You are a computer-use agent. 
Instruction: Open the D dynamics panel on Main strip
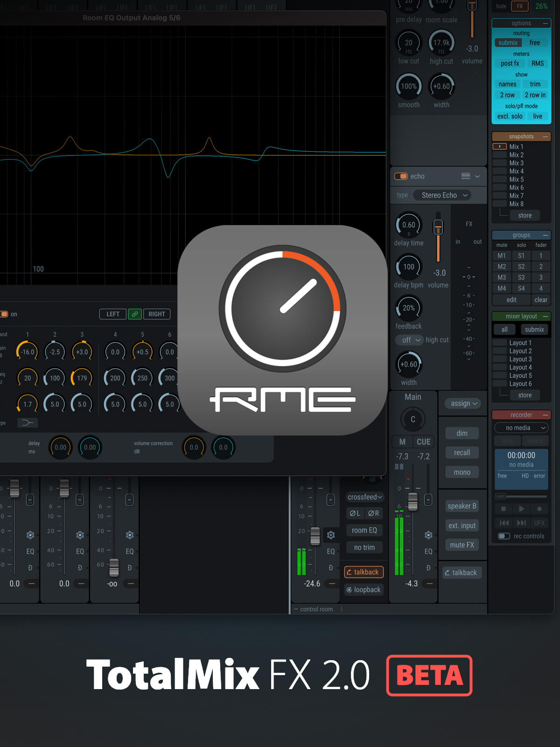tap(428, 568)
